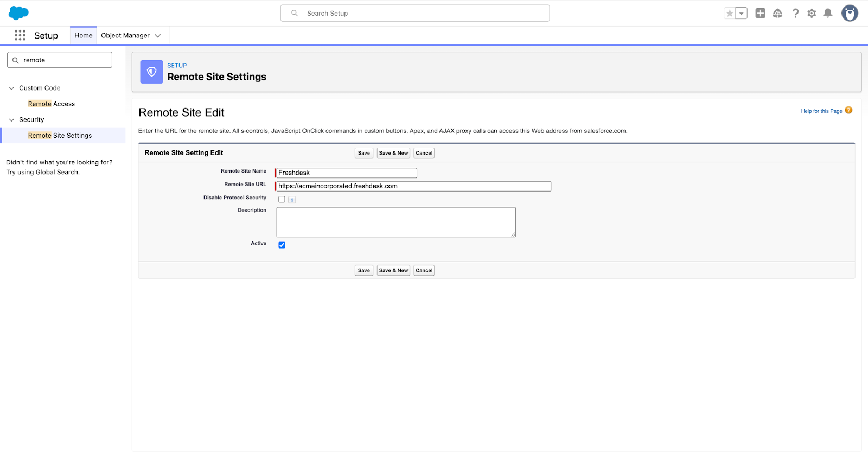Click the SETUP breadcrumb link
The image size is (868, 458).
click(177, 66)
